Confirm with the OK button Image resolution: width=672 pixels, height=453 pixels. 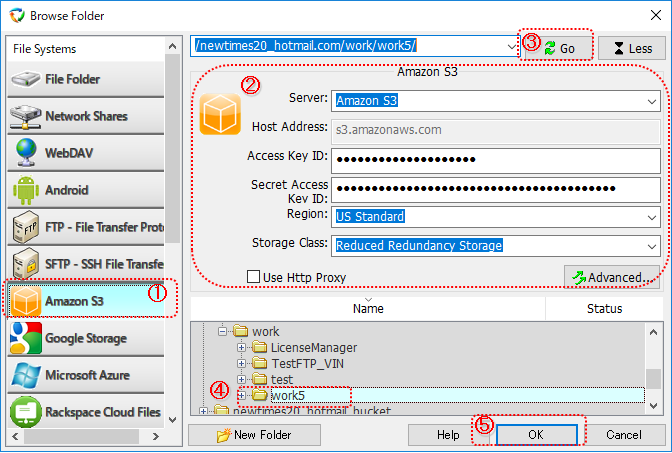click(x=537, y=435)
